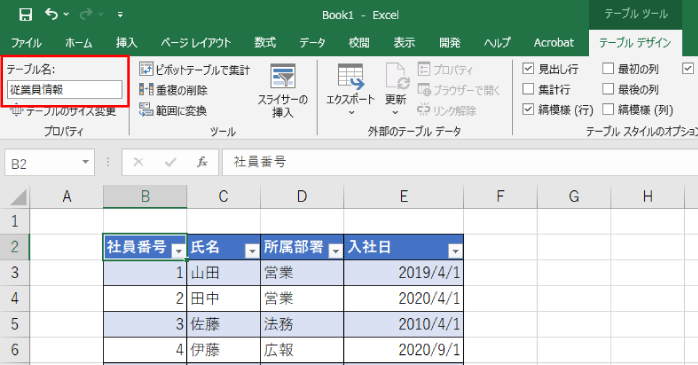Click ピボットテーブルで集計 button

point(195,69)
